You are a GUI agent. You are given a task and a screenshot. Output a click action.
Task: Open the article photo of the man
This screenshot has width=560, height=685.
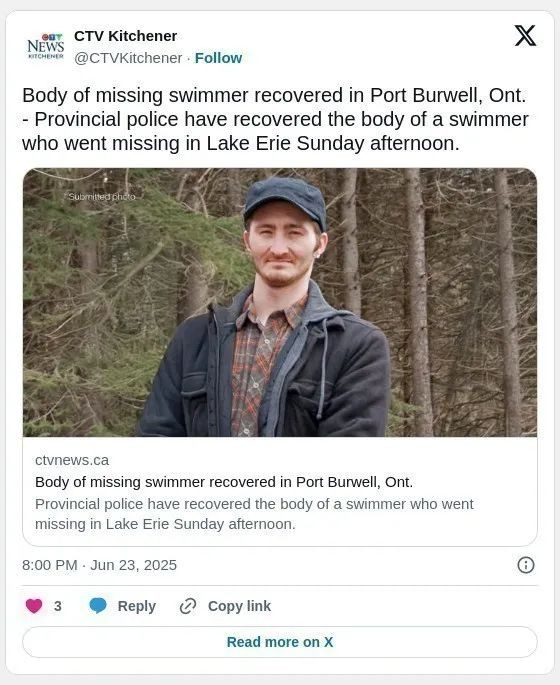280,302
